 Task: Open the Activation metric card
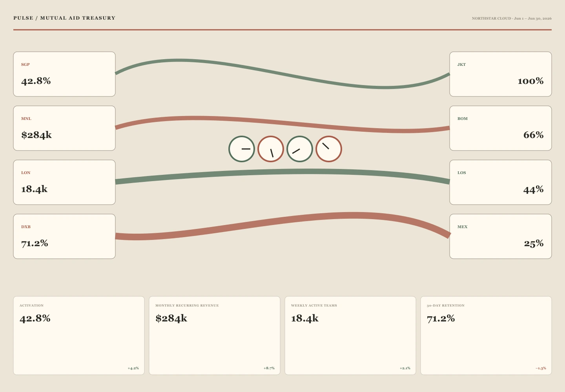[x=79, y=336]
